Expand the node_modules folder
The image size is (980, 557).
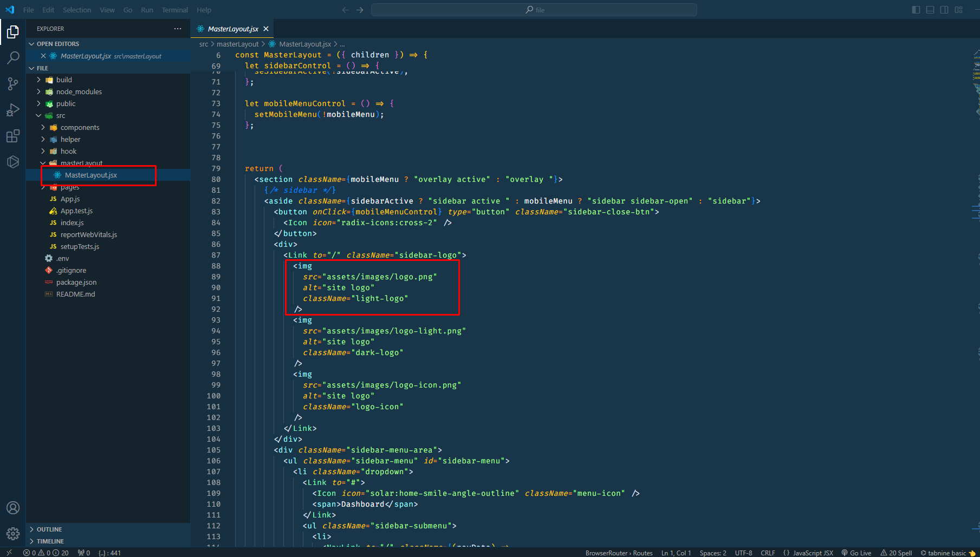point(79,92)
